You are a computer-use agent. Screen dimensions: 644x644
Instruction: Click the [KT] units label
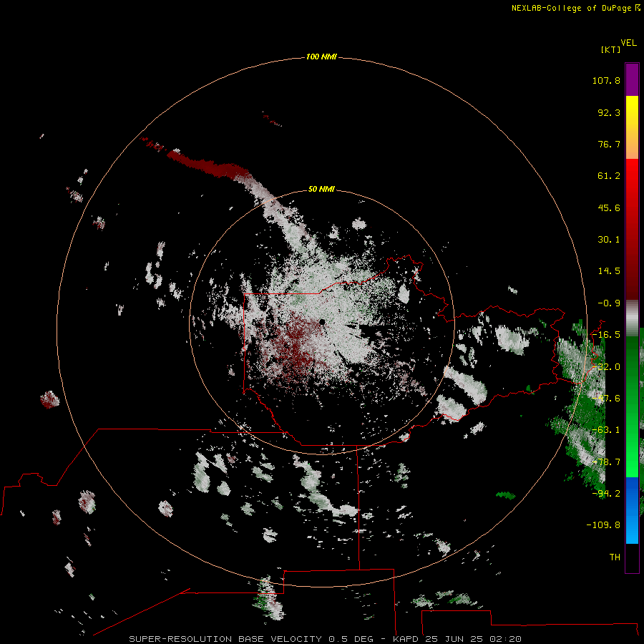click(610, 49)
